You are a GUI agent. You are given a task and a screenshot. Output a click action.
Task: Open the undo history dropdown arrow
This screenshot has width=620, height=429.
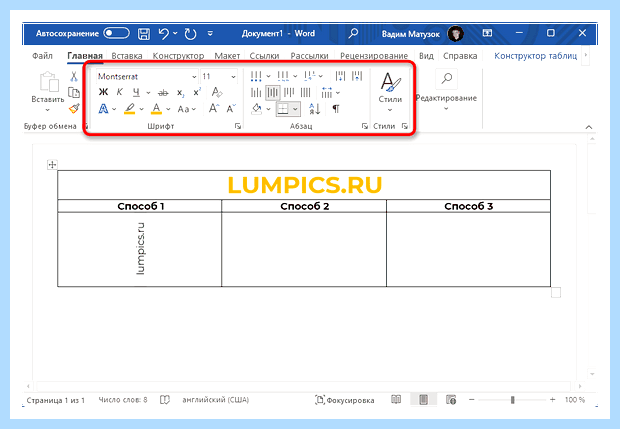(175, 34)
